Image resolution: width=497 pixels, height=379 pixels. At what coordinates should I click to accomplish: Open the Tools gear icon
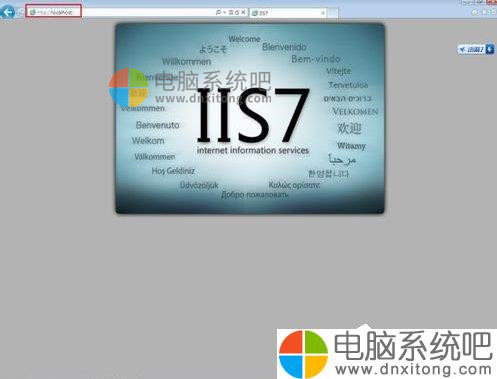pyautogui.click(x=493, y=12)
